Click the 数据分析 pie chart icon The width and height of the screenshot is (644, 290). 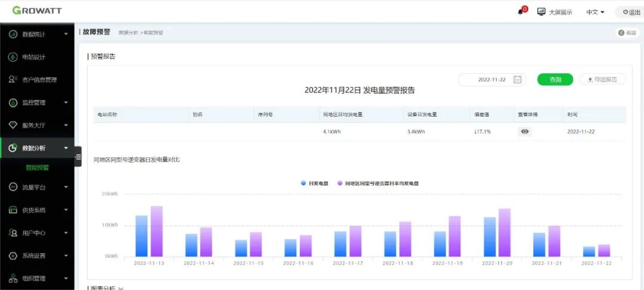pos(13,148)
